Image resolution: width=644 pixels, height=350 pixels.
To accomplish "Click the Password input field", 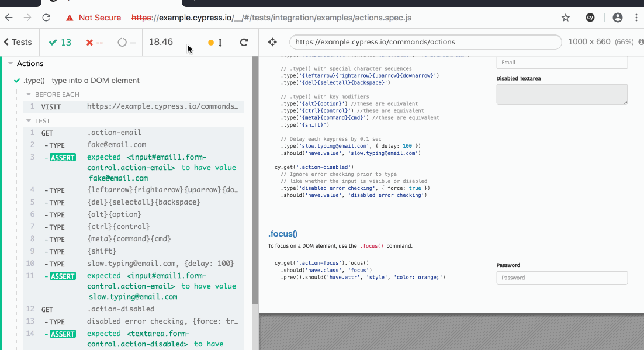I will [x=562, y=278].
